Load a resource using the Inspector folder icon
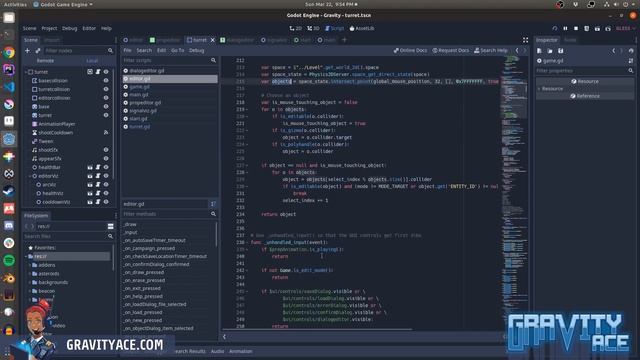 click(x=550, y=51)
